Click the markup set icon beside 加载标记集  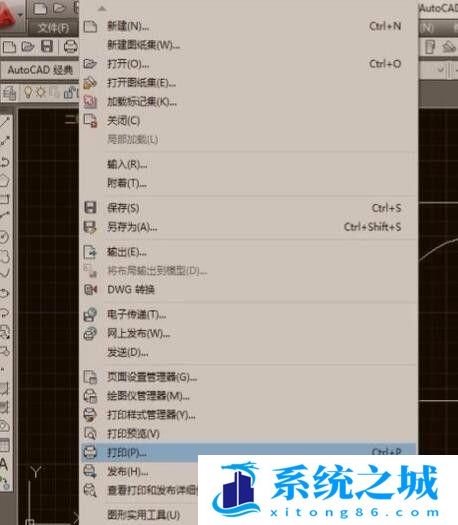tap(90, 102)
